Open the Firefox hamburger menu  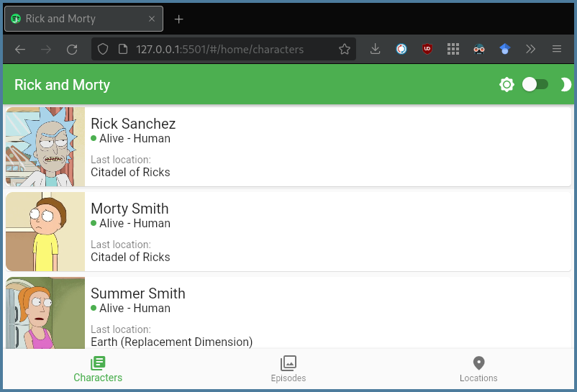point(557,49)
